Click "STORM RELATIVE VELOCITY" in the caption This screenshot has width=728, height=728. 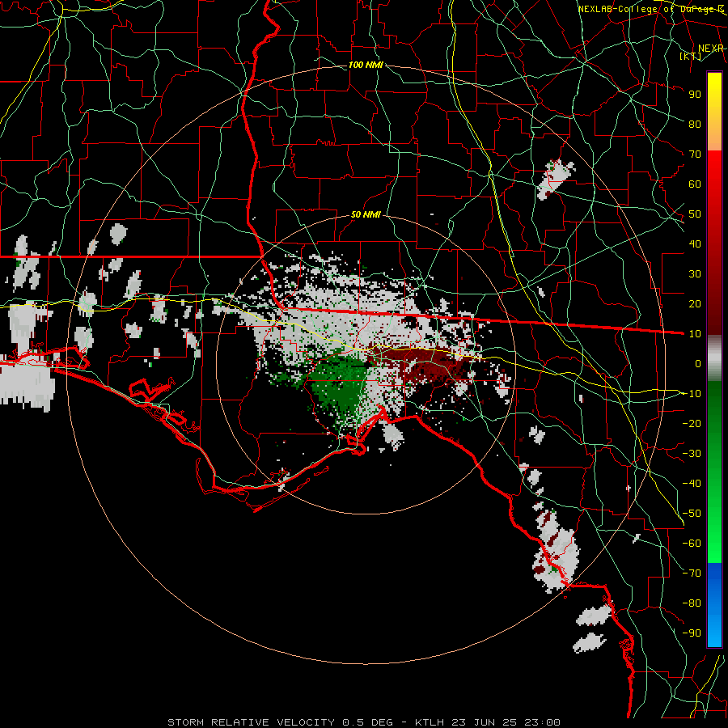pos(251,722)
